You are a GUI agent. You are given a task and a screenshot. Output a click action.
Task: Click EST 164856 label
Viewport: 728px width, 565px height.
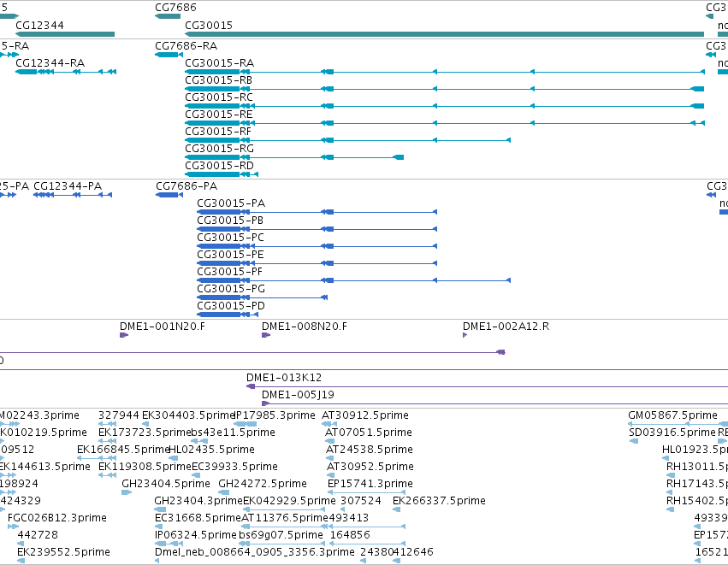click(x=350, y=535)
